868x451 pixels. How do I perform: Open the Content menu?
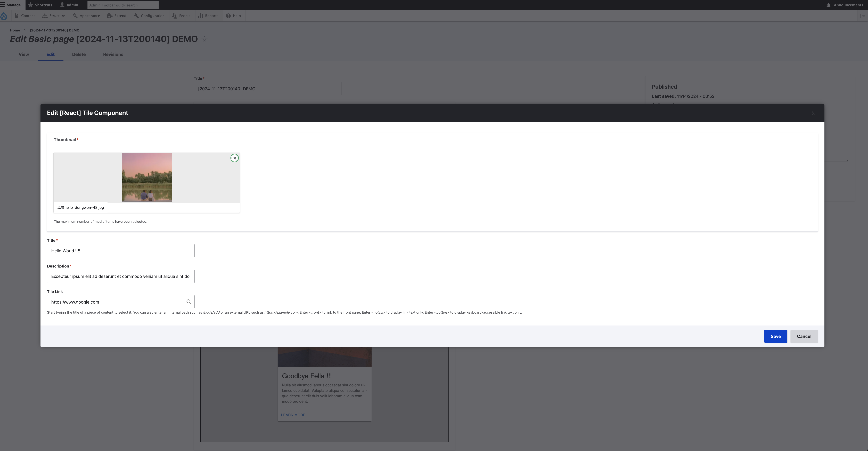(x=25, y=16)
